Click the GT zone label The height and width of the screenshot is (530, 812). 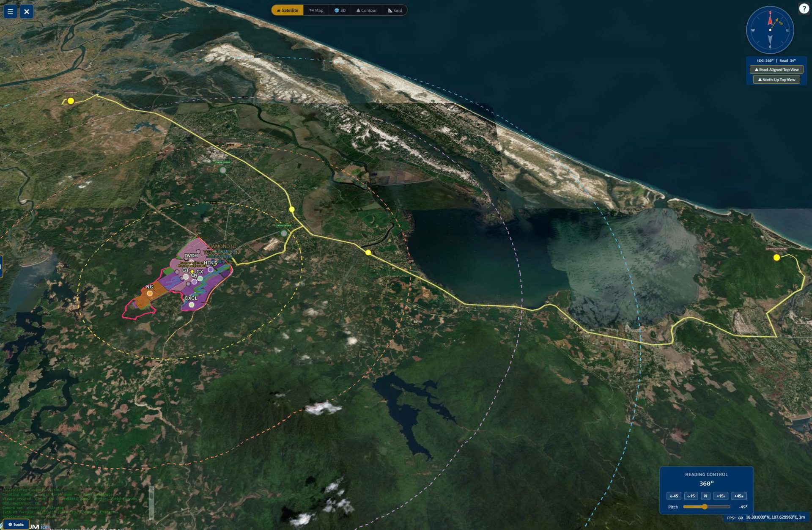click(185, 270)
